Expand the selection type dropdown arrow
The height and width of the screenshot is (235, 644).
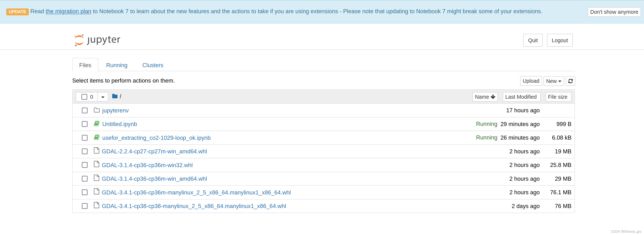103,97
